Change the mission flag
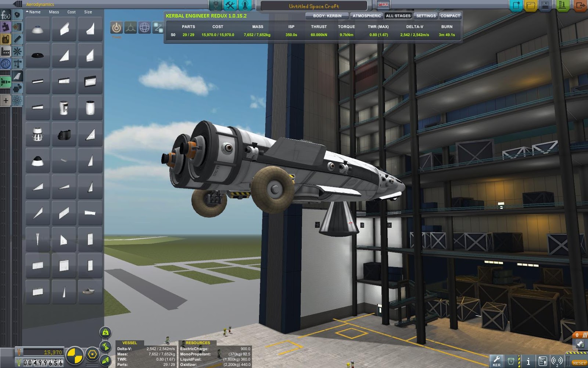 383,5
